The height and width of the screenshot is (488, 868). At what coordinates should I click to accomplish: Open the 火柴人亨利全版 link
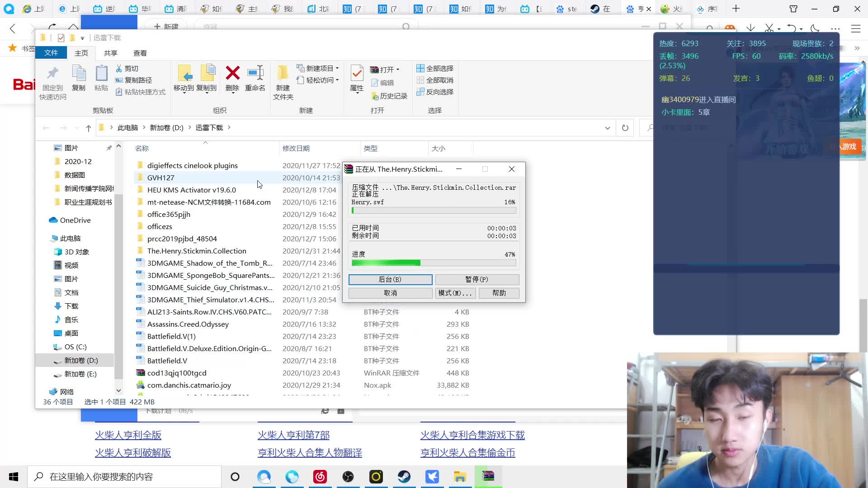[x=128, y=435]
